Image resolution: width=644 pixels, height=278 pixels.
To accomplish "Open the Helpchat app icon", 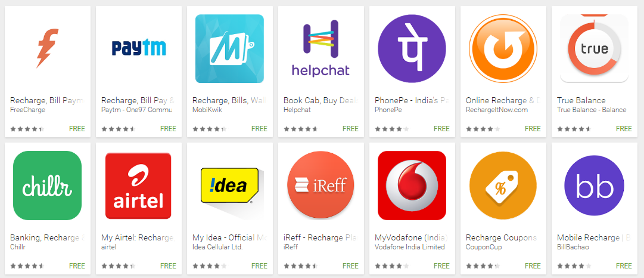I will tap(321, 48).
